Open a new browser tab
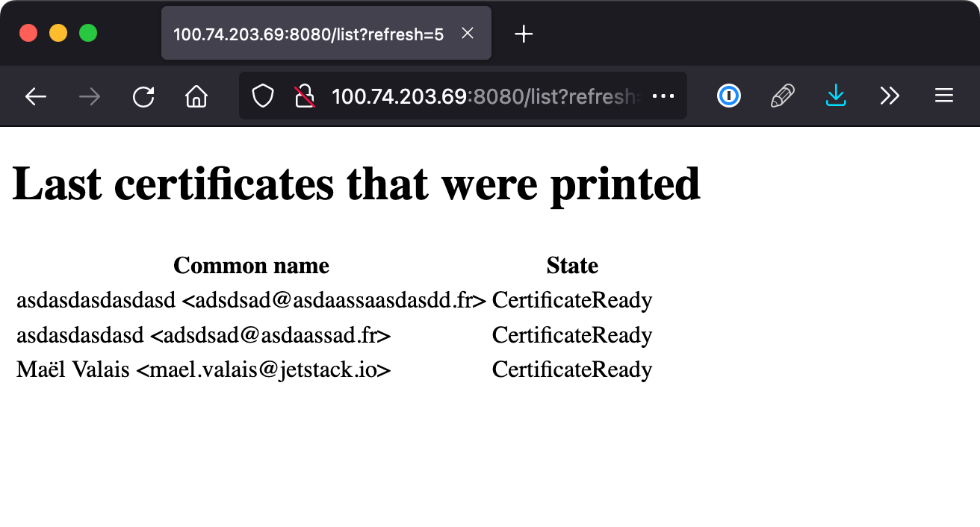 (x=524, y=34)
